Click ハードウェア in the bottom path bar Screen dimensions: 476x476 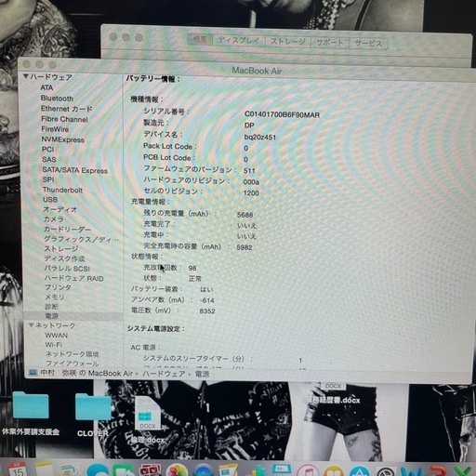click(164, 374)
